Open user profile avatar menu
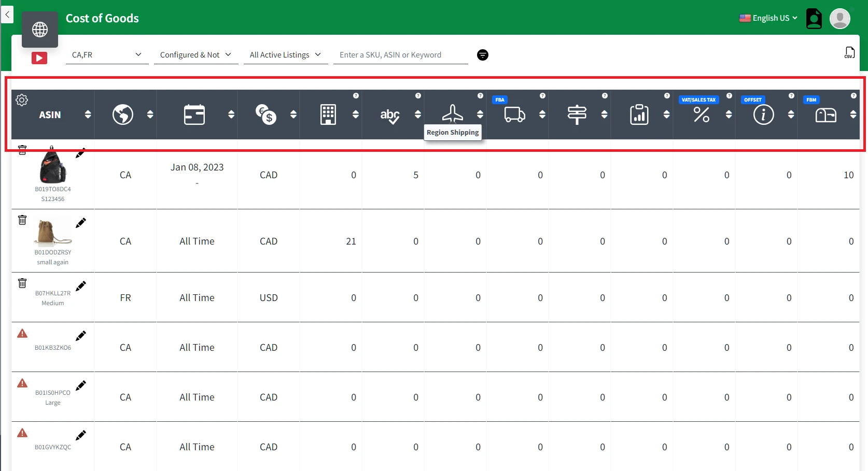The height and width of the screenshot is (471, 868). coord(839,19)
